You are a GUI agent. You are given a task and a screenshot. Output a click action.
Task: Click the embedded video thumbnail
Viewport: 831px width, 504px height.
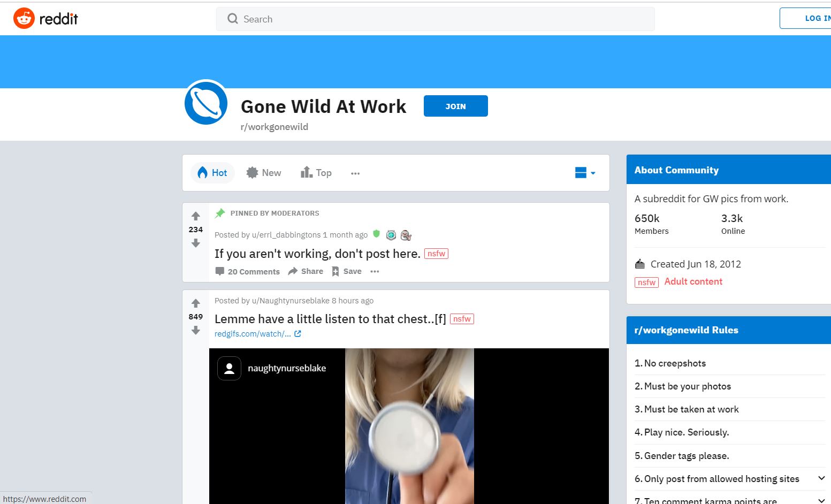tap(409, 426)
